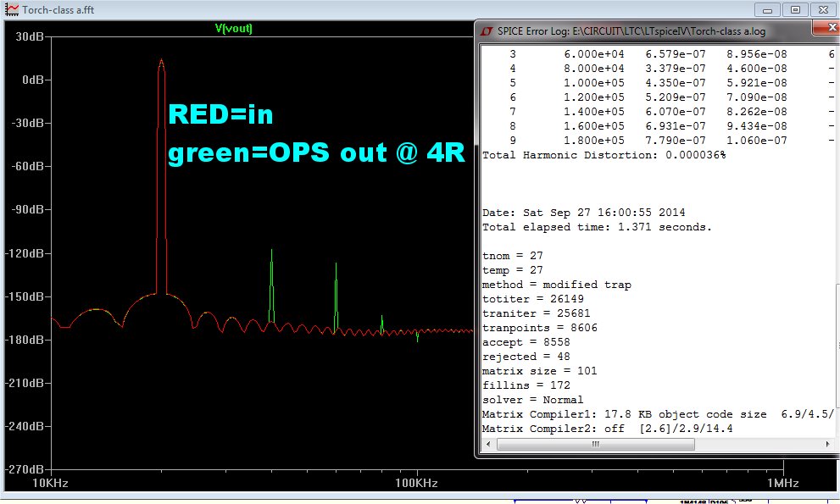This screenshot has height=504, width=840.
Task: Minimize the Torch-class a.fft window
Action: [x=767, y=10]
